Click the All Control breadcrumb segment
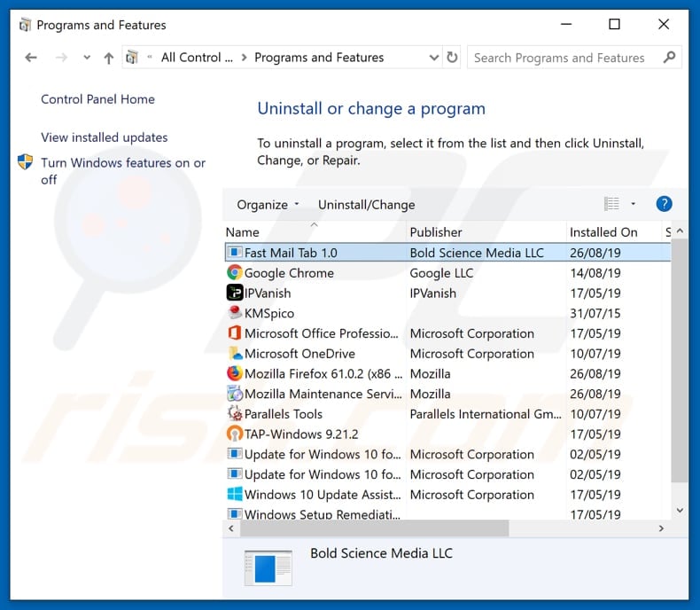Image resolution: width=700 pixels, height=610 pixels. (197, 57)
